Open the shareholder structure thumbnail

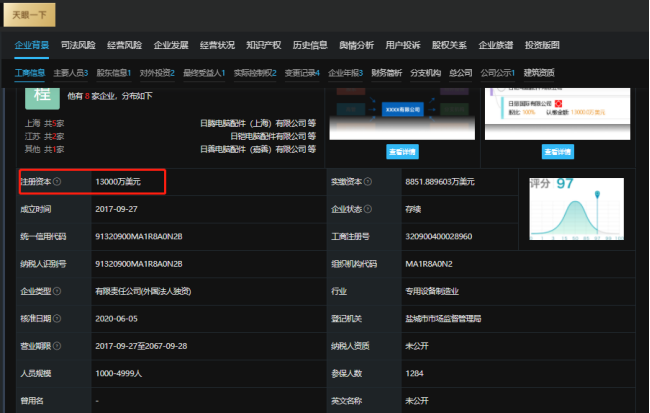[x=558, y=114]
